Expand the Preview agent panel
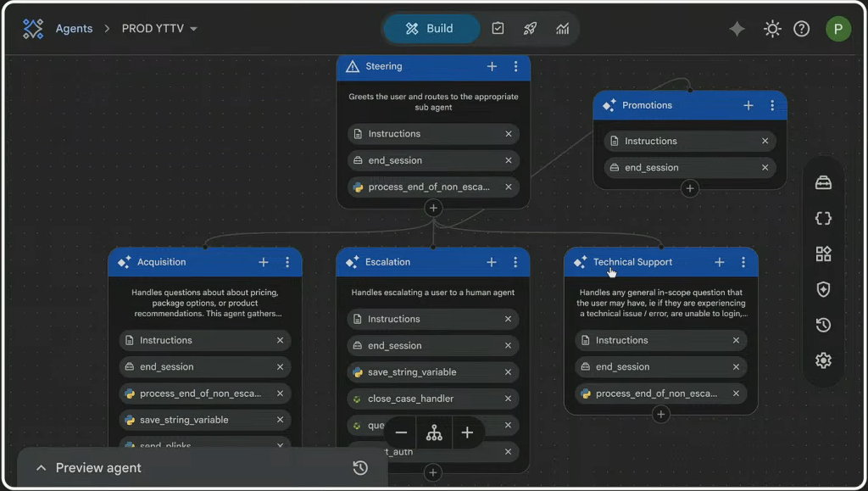 41,468
